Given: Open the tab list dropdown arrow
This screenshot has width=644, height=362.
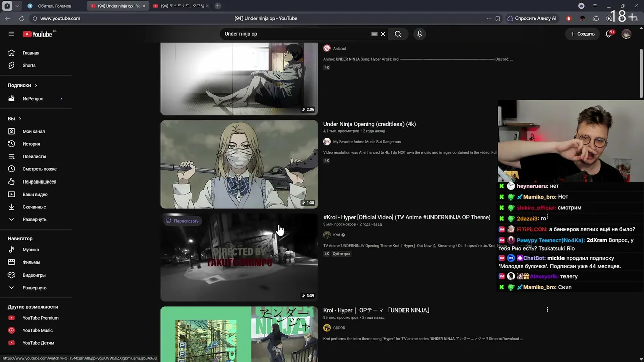Looking at the screenshot, I should [17, 6].
